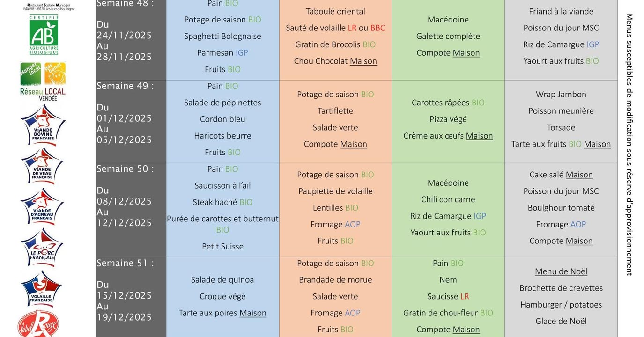Click the Volaille Française logo
Screen dimensions: 644x337
[42, 288]
